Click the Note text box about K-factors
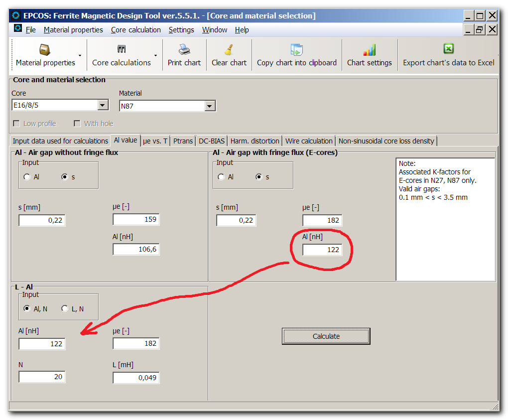This screenshot has width=508, height=420. [x=445, y=219]
